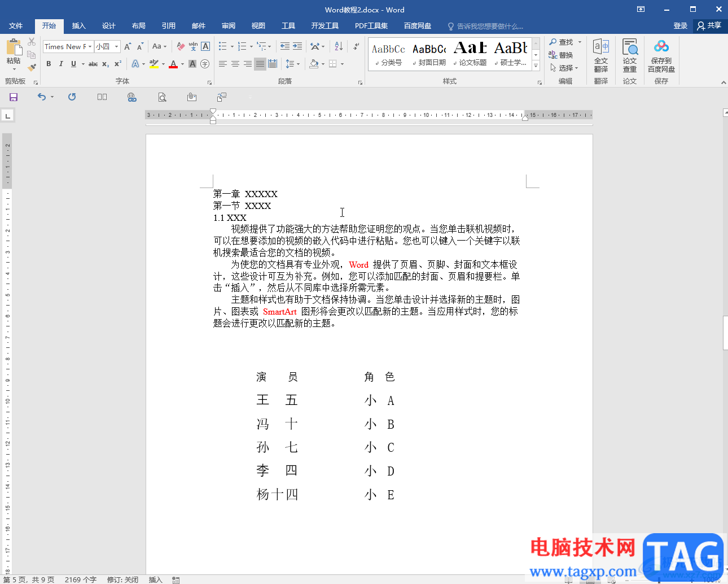This screenshot has height=584, width=728.
Task: Open print preview magnifier icon
Action: (x=162, y=97)
